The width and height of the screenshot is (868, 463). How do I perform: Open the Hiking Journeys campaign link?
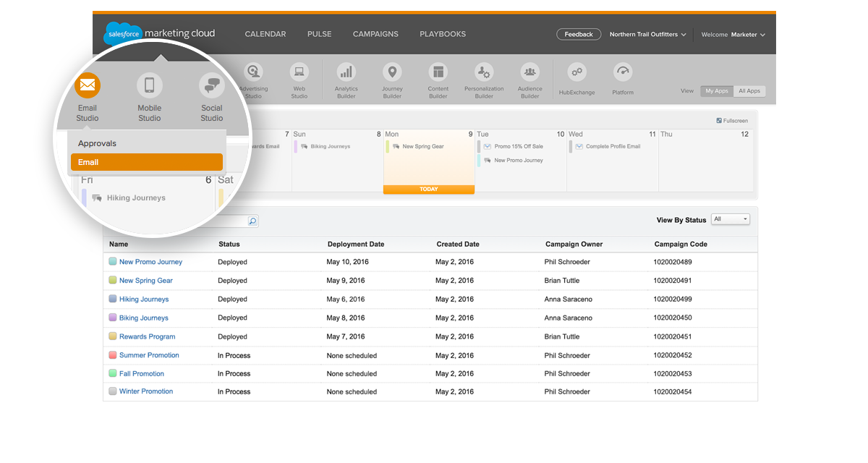click(144, 300)
